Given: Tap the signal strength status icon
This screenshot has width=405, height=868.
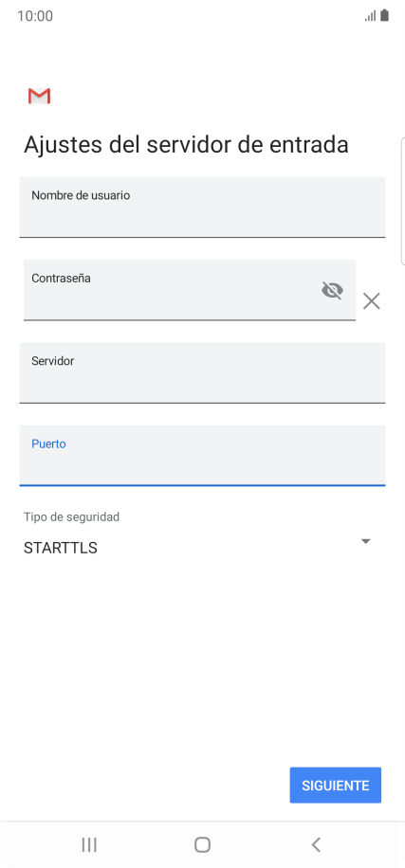Looking at the screenshot, I should (370, 16).
